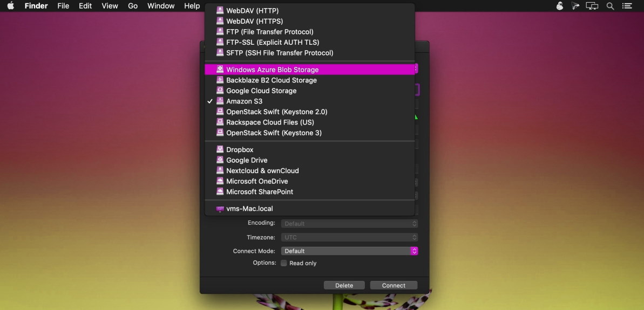Click the Backblaze B2 drive icon
The image size is (644, 310).
pyautogui.click(x=220, y=80)
